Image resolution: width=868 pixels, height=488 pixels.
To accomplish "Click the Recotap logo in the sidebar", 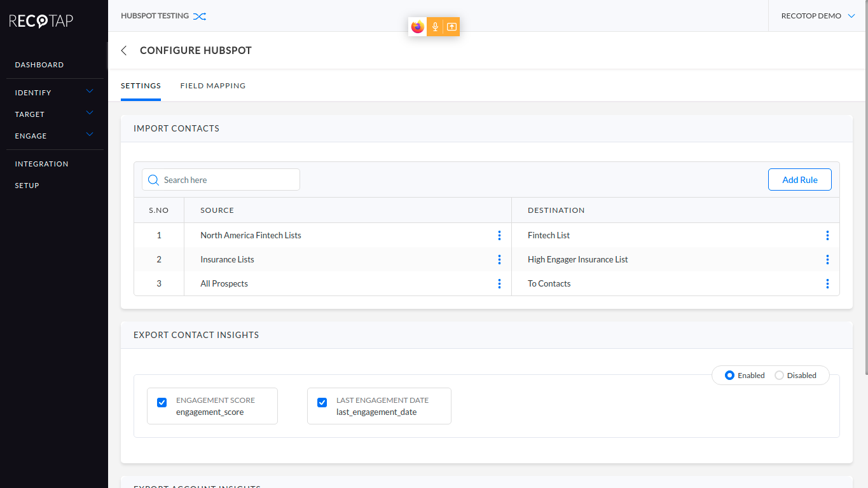I will [x=40, y=21].
